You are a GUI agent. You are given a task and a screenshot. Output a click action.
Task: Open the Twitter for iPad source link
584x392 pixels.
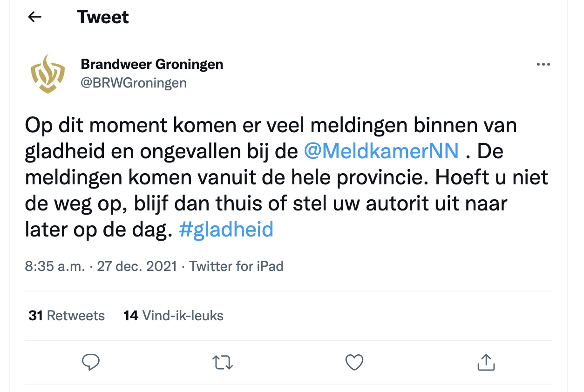[x=236, y=266]
